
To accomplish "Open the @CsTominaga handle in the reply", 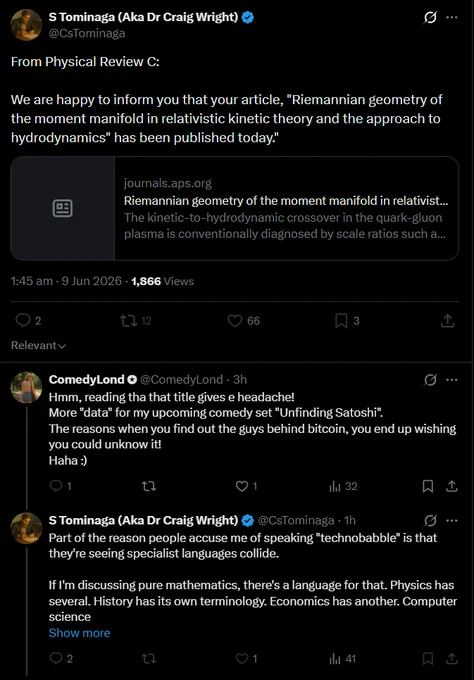I will 296,520.
